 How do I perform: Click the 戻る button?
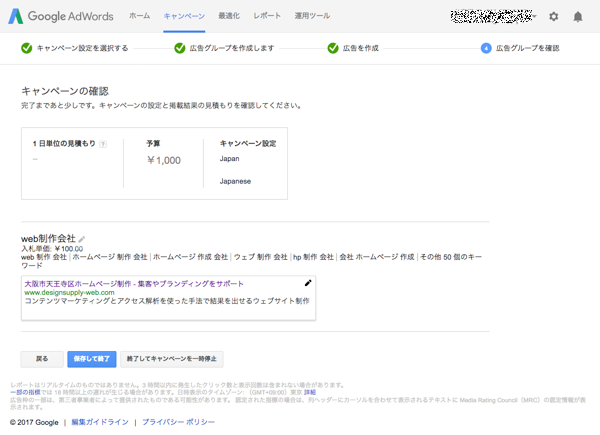click(x=42, y=359)
